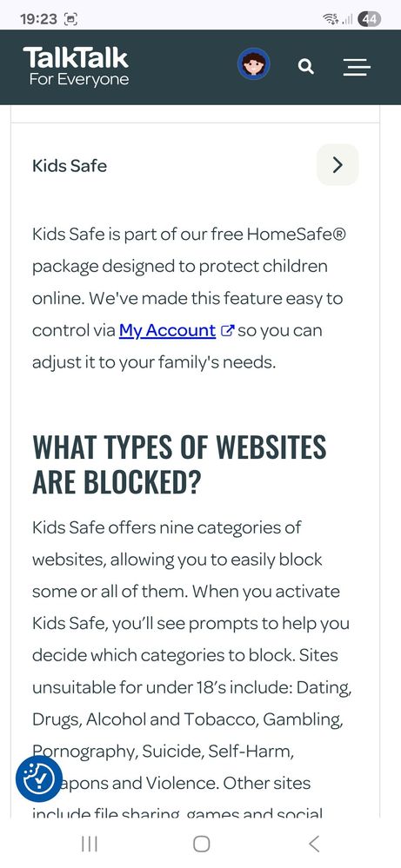Open the user avatar profile icon
This screenshot has width=401, height=868.
[254, 64]
